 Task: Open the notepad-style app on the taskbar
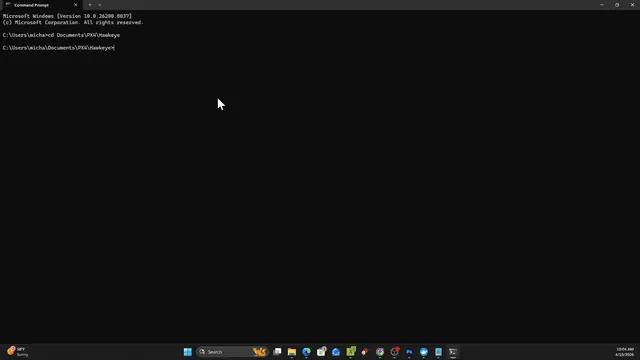pyautogui.click(x=438, y=352)
